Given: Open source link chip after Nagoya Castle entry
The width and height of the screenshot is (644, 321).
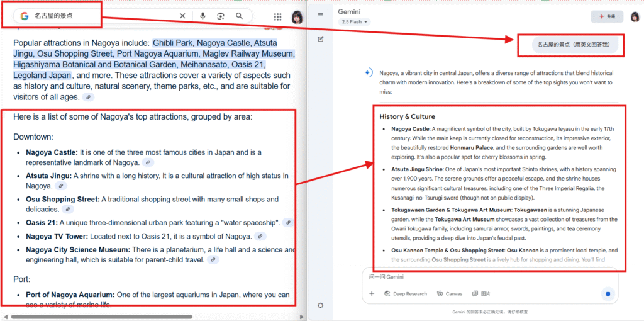Looking at the screenshot, I should tap(148, 162).
